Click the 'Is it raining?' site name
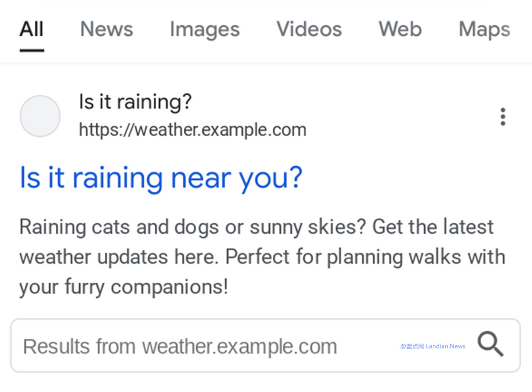Screen dimensions: 532x392 coord(135,102)
